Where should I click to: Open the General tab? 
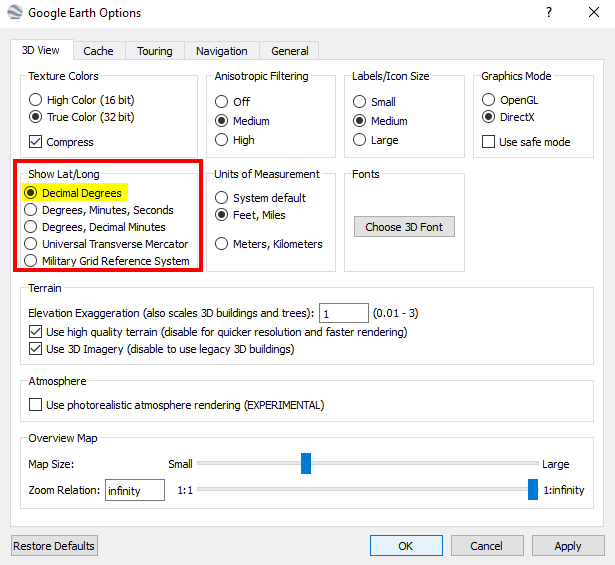point(289,51)
